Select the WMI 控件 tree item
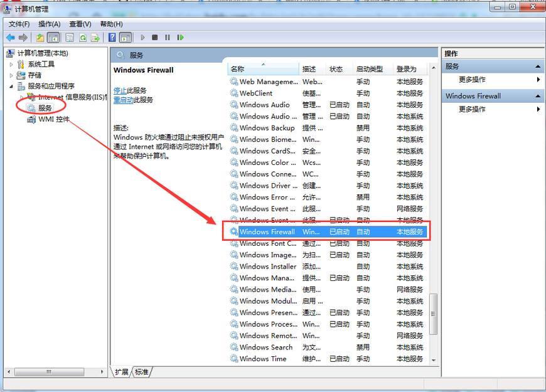The height and width of the screenshot is (392, 546). coord(48,119)
